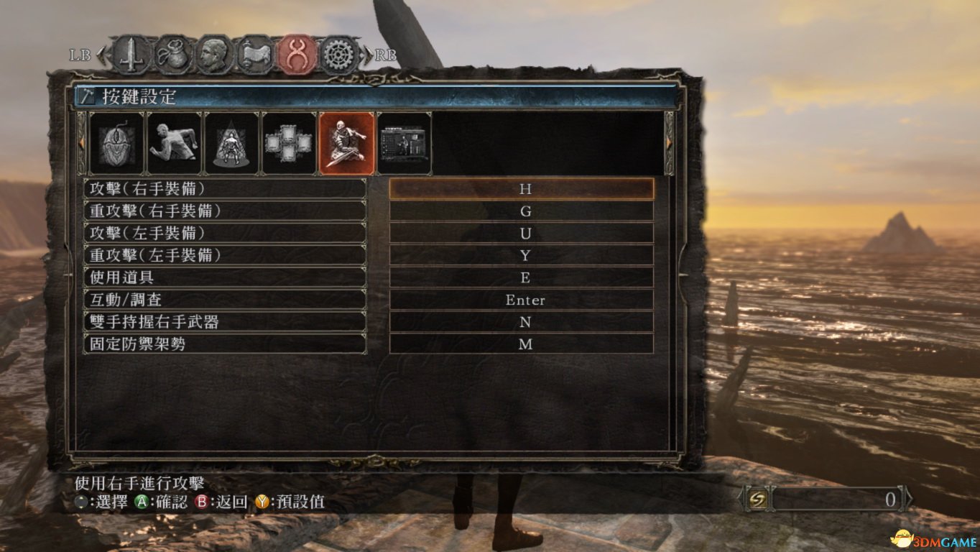Switch to the running character movement tab
Viewport: 980px width, 552px height.
click(174, 143)
